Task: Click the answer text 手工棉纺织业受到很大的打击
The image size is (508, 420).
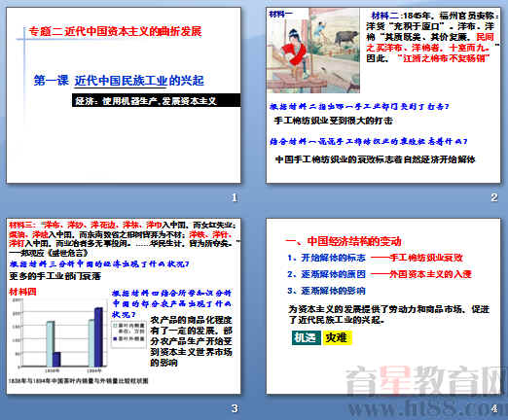Action: (x=334, y=121)
